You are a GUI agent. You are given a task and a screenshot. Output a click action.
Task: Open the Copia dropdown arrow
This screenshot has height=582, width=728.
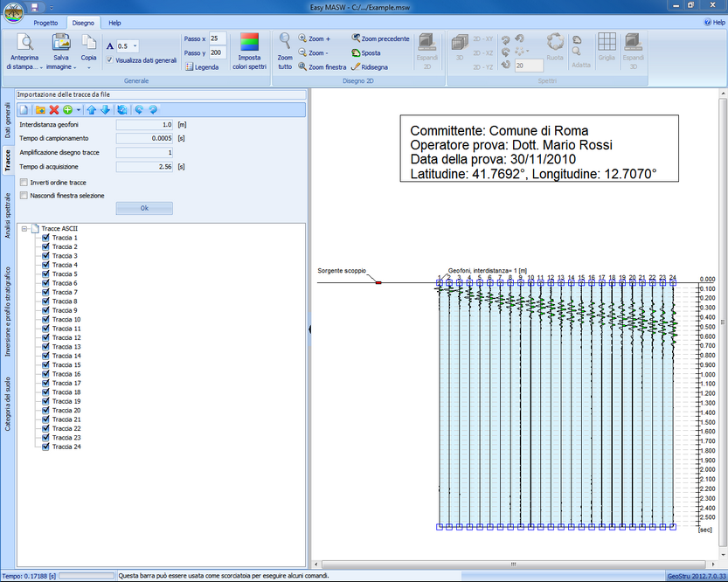(x=88, y=68)
